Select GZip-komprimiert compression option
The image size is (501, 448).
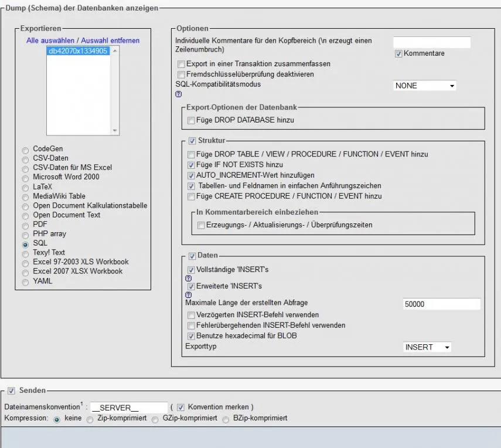point(155,419)
